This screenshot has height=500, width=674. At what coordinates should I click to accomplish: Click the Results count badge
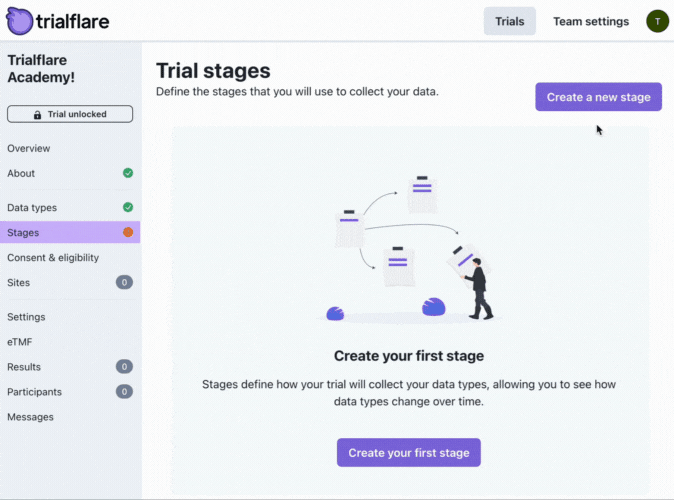(x=124, y=367)
